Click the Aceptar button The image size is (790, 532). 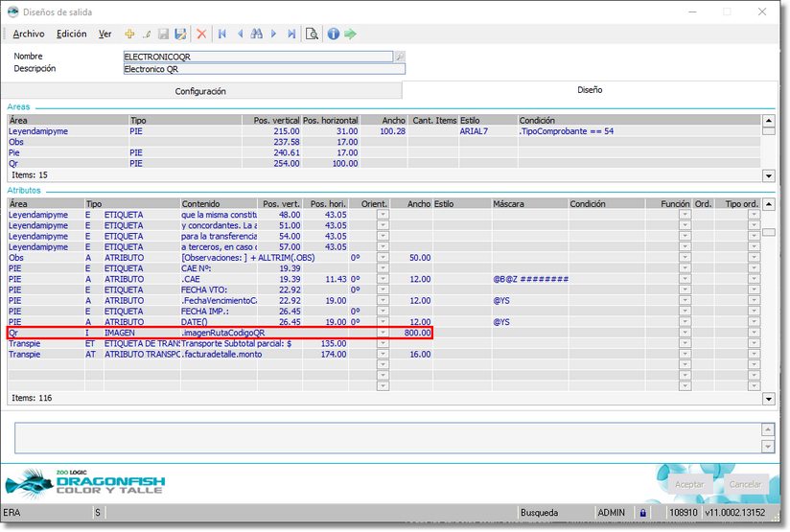689,484
